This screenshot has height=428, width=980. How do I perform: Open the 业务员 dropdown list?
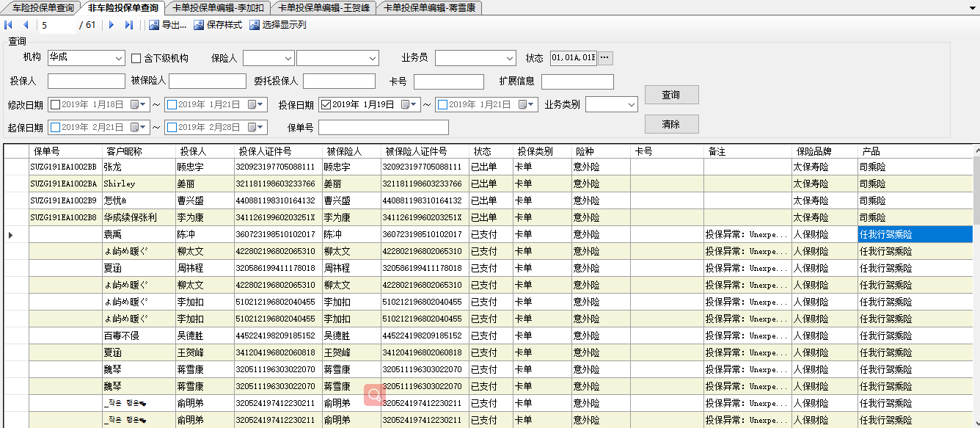pyautogui.click(x=510, y=58)
